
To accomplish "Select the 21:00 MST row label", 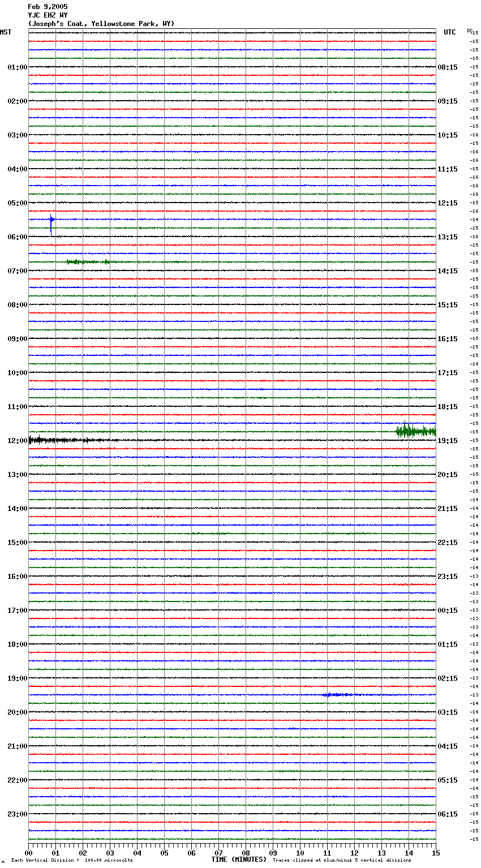I will pyautogui.click(x=18, y=746).
